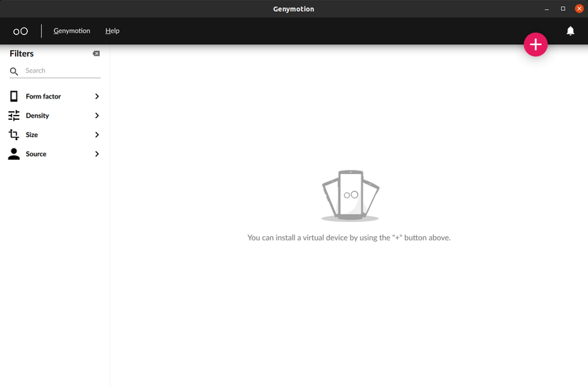Open the notifications bell icon
The image size is (588, 386).
(x=570, y=31)
